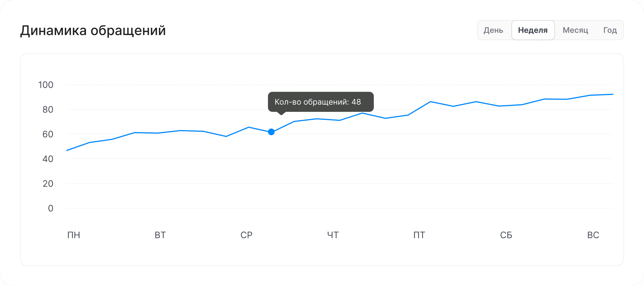Switch to the День tab
Viewport: 644px width, 286px height.
pos(493,30)
